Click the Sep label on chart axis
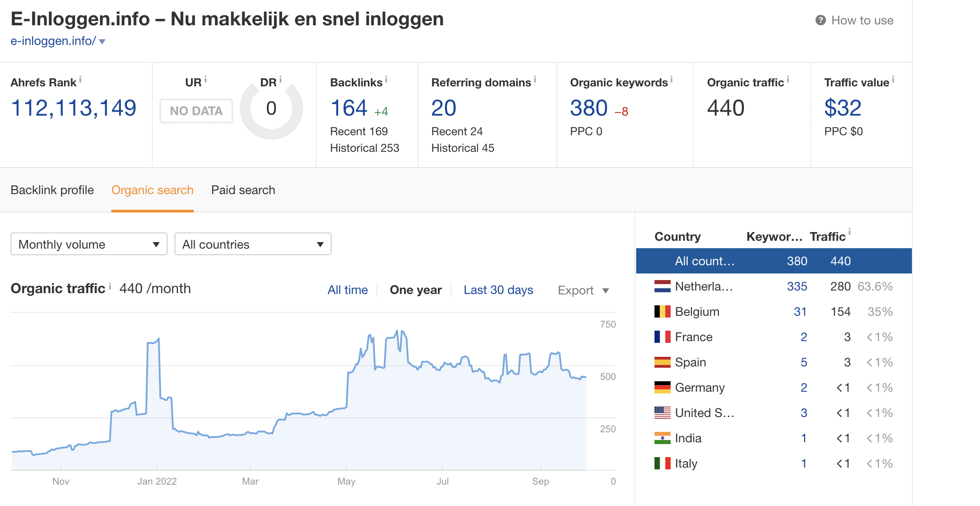 (540, 482)
